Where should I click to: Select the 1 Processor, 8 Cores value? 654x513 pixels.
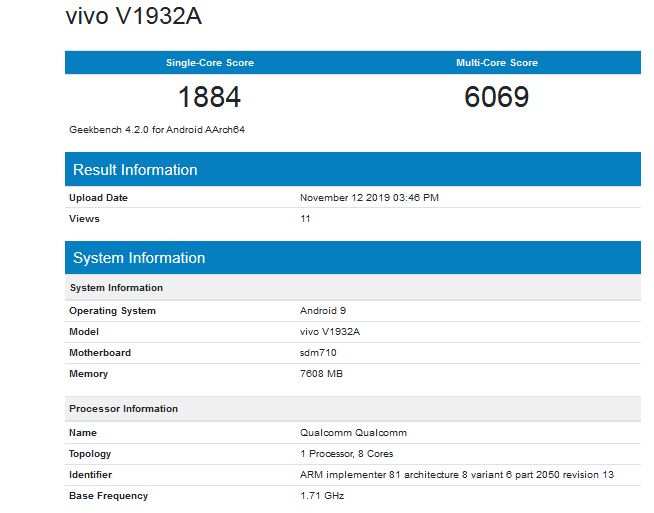347,453
